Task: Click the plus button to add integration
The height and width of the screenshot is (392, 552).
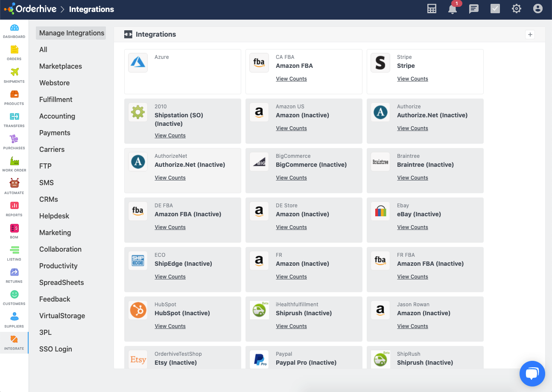Action: (530, 35)
